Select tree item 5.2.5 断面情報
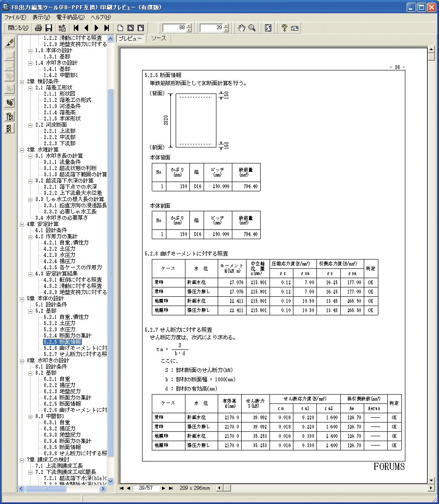This screenshot has height=504, width=439. pos(62,342)
